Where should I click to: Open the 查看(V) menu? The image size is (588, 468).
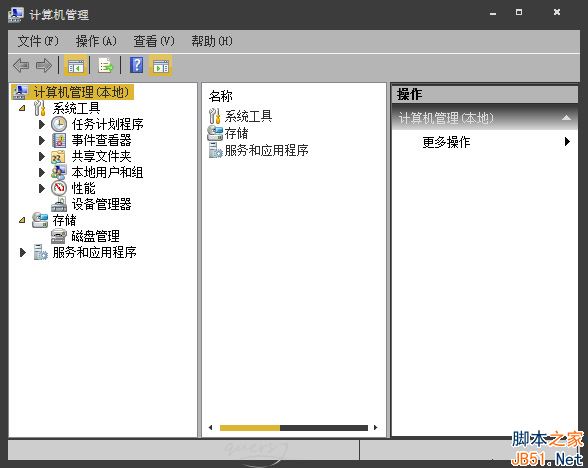coord(154,41)
